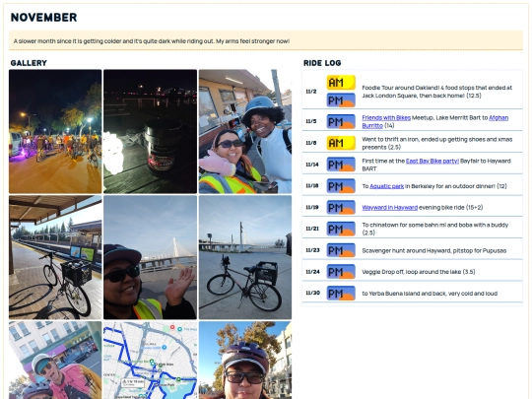Open the dark photo with glowing bunny light
532x399 pixels.
150,132
